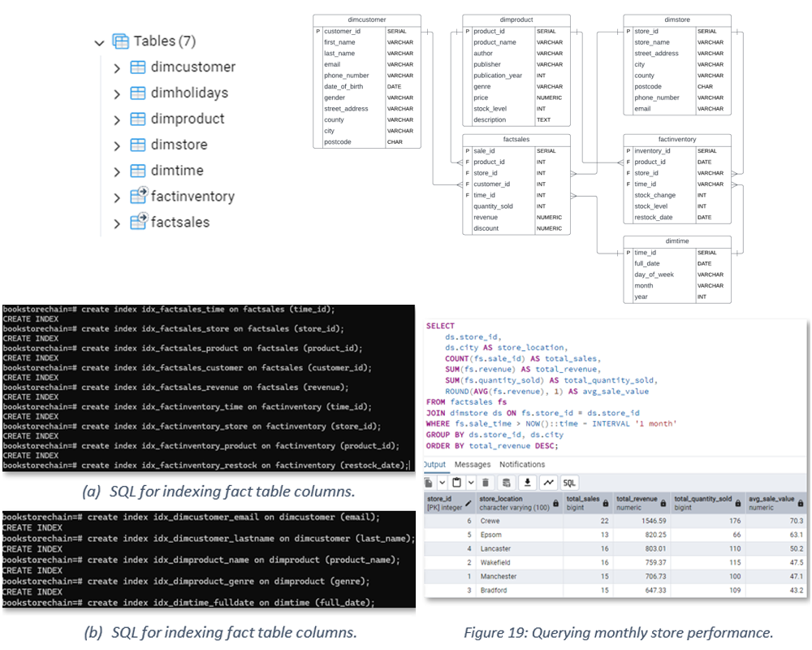Click the Paste clipboard icon
The height and width of the screenshot is (650, 812).
point(456,483)
